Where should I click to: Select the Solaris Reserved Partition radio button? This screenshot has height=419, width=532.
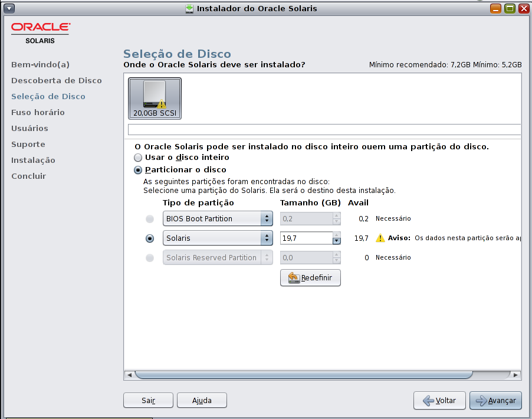[x=150, y=258]
